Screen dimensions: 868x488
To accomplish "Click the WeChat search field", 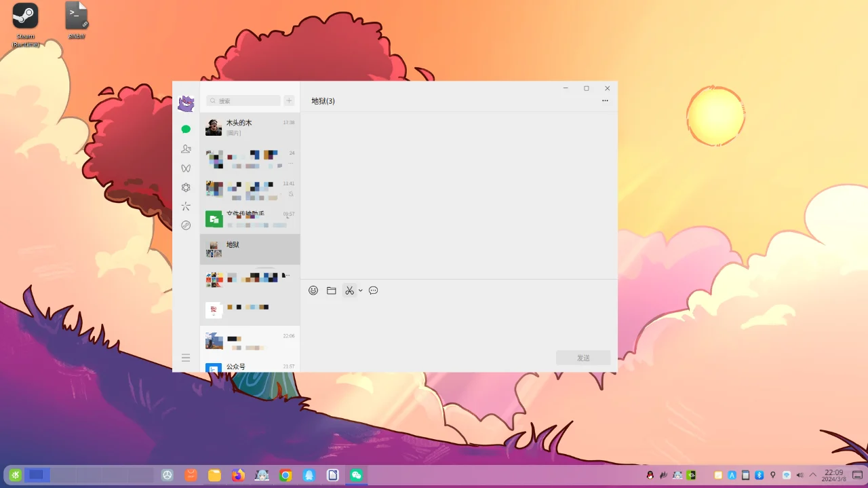I will (x=243, y=100).
